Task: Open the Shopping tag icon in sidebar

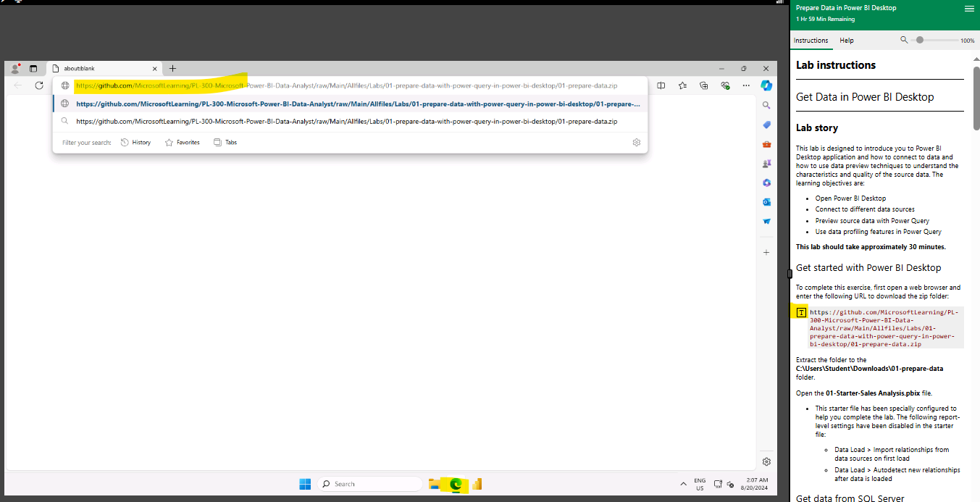Action: click(766, 125)
